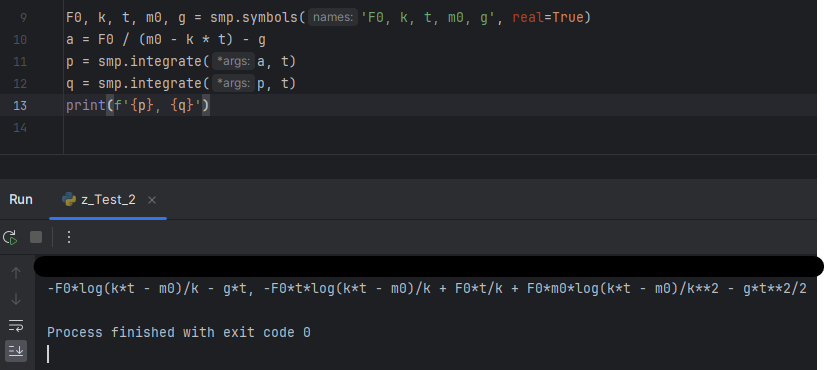The width and height of the screenshot is (824, 370).
Task: Click the 'a = F0 / (m0 - k * t) - g' line
Action: 166,40
